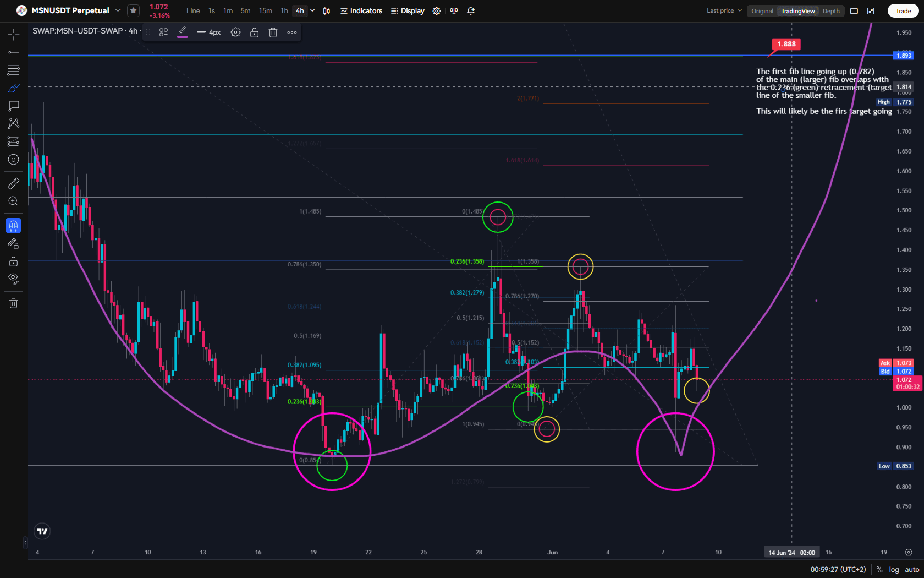Select the 1s timeframe
Screen dimensions: 924x578
[x=212, y=10]
